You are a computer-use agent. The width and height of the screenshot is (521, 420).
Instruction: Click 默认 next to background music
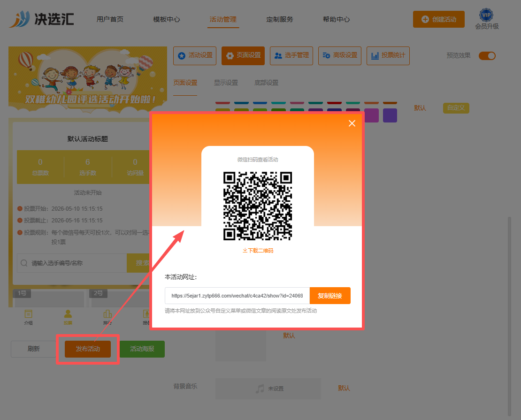(x=344, y=388)
